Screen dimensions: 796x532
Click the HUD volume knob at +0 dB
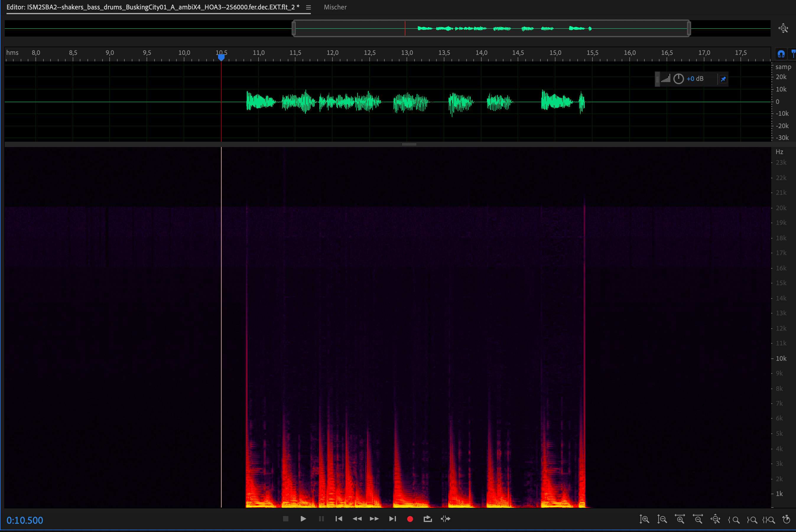(678, 79)
